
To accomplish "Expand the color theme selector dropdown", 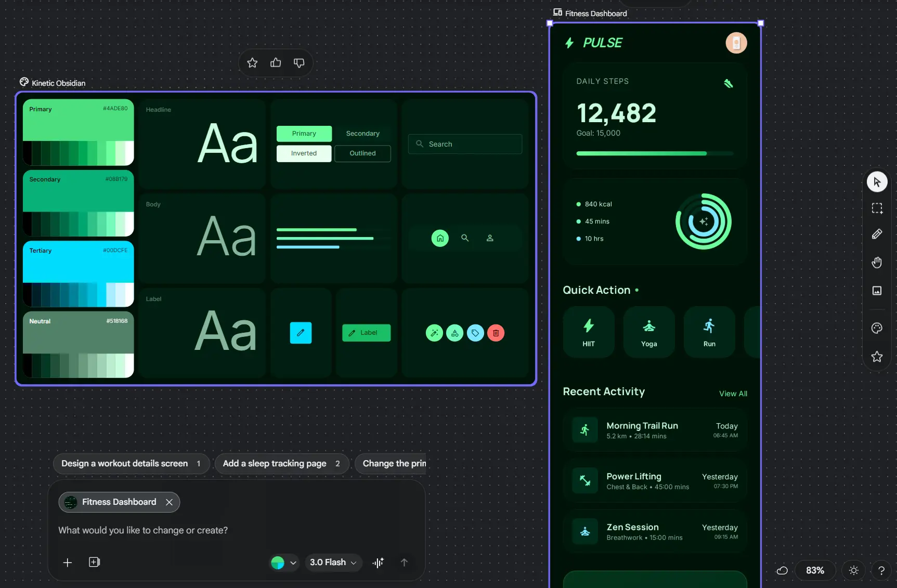I will [284, 563].
